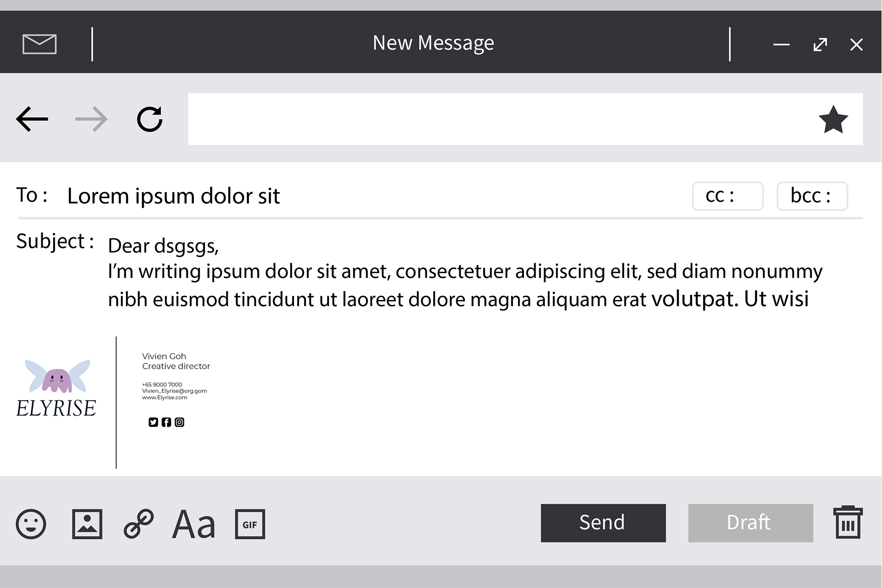
Task: Click the Twitter icon in signature
Action: [x=153, y=422]
